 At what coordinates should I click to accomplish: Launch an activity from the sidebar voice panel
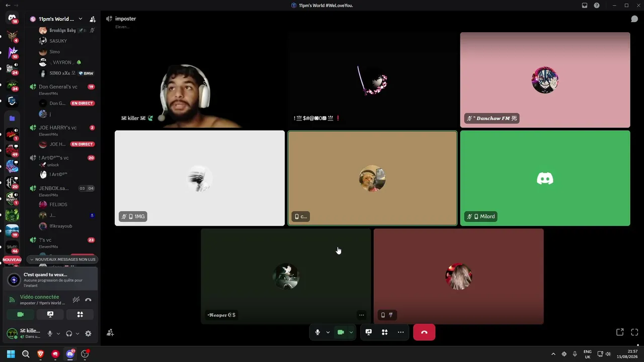pos(80,314)
